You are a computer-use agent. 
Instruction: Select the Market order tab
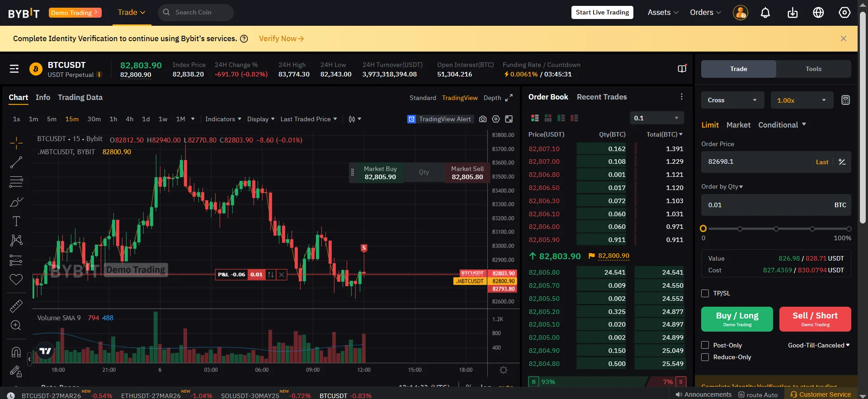click(738, 125)
